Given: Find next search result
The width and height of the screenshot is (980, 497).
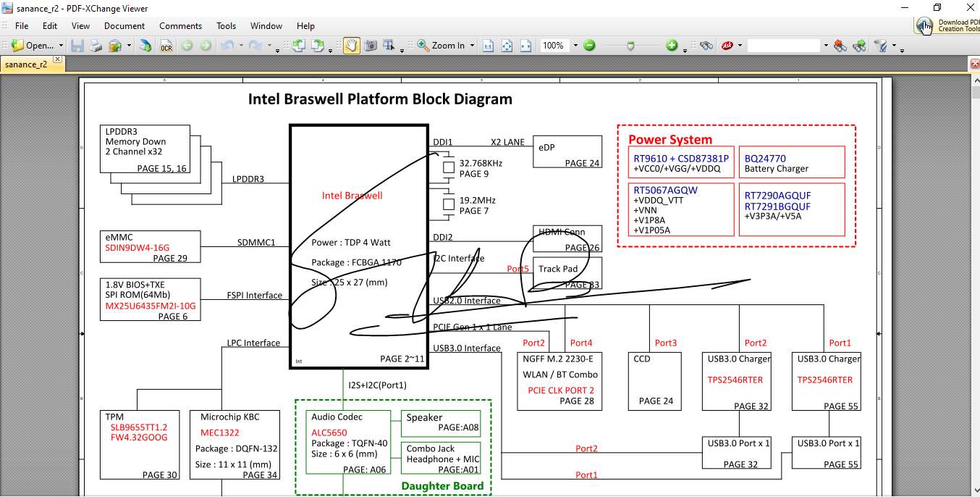Looking at the screenshot, I should click(x=859, y=45).
